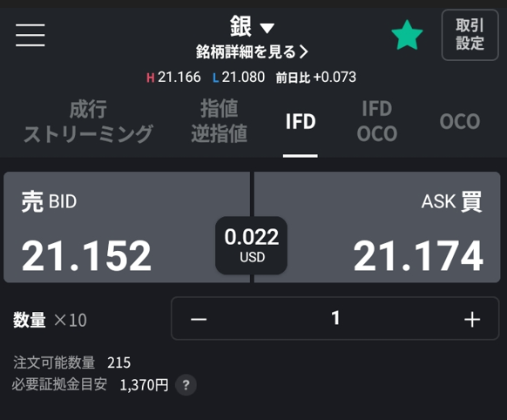Open 取引設定 trade settings

[x=470, y=35]
